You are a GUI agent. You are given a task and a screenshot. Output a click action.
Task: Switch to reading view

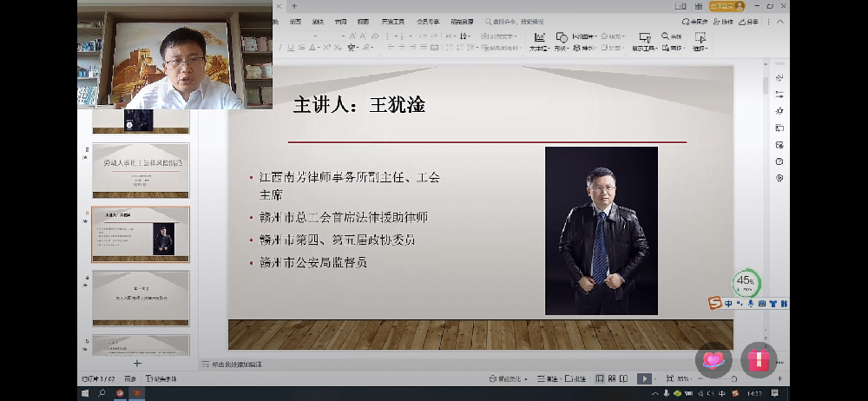pos(623,378)
